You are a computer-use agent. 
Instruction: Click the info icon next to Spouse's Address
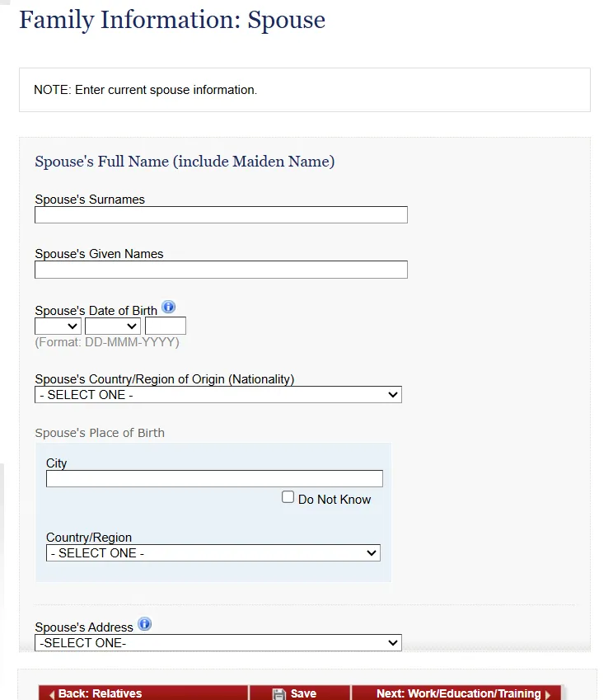coord(144,624)
